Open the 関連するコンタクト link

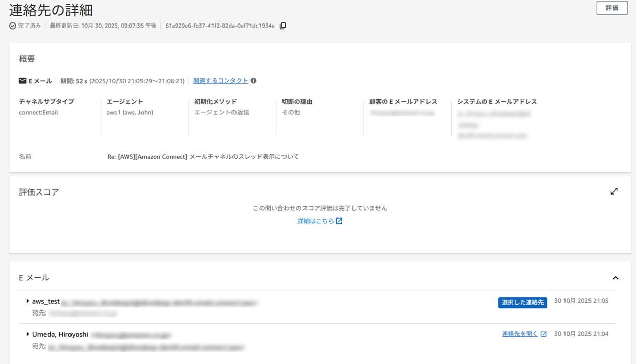(220, 81)
